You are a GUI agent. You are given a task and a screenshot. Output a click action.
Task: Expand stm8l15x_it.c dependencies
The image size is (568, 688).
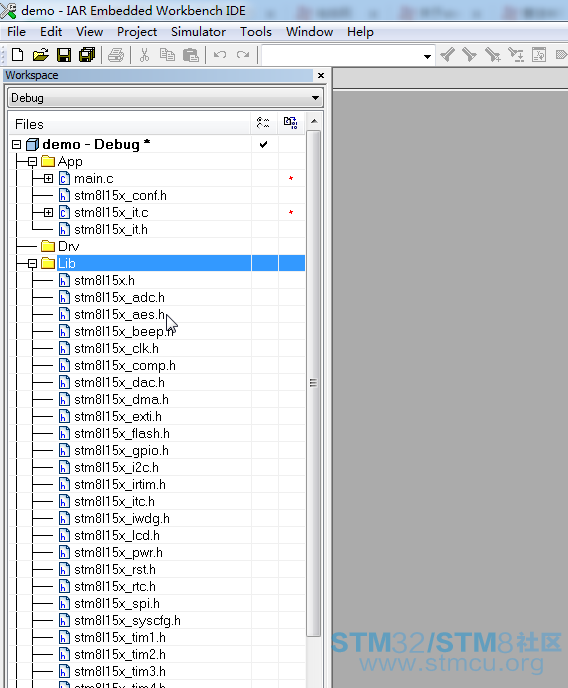pos(48,213)
